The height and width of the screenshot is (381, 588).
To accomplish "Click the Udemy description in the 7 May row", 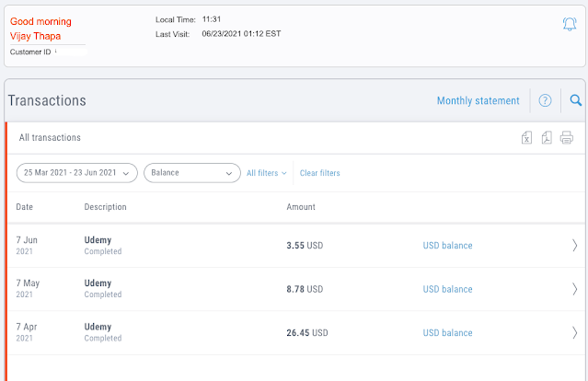I will [x=98, y=283].
